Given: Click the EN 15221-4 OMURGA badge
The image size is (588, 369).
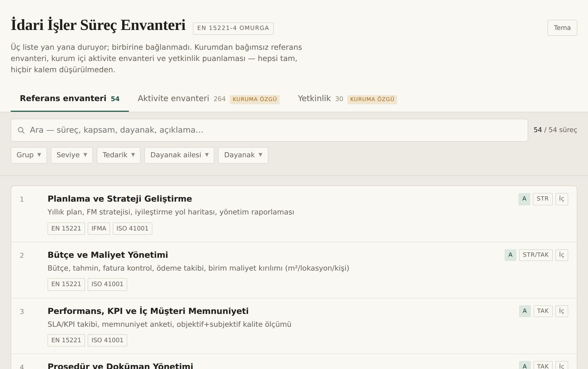Looking at the screenshot, I should pos(233,28).
